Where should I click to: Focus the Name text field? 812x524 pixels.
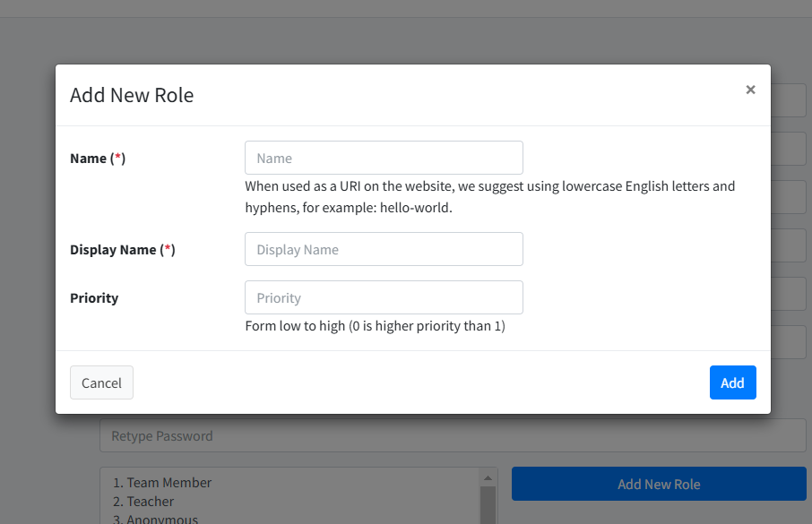point(384,158)
